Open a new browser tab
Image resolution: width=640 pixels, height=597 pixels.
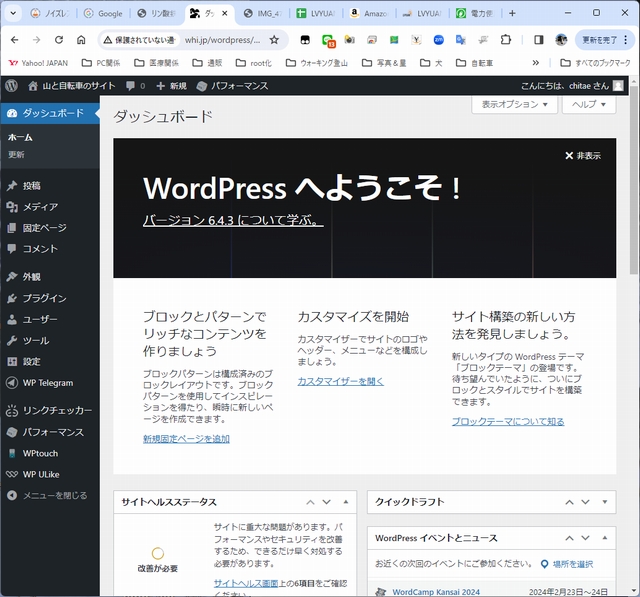512,13
